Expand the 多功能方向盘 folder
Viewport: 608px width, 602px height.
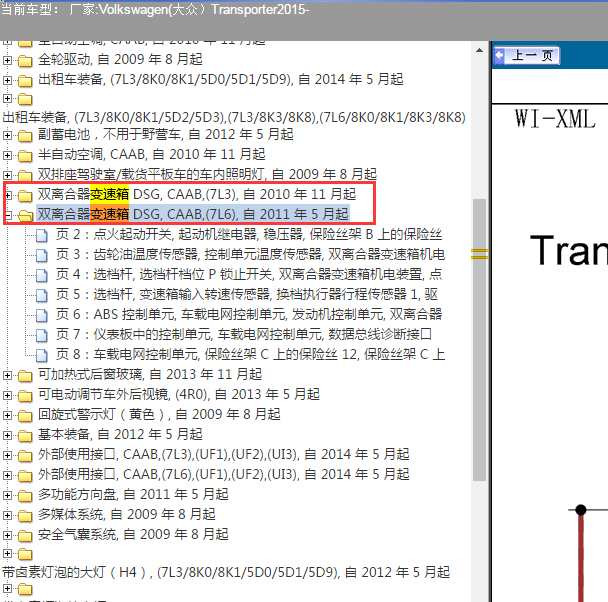click(x=7, y=495)
